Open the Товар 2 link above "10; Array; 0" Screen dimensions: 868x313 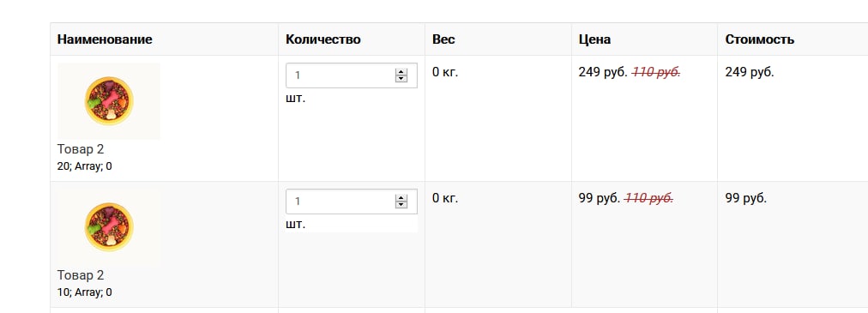coord(81,275)
